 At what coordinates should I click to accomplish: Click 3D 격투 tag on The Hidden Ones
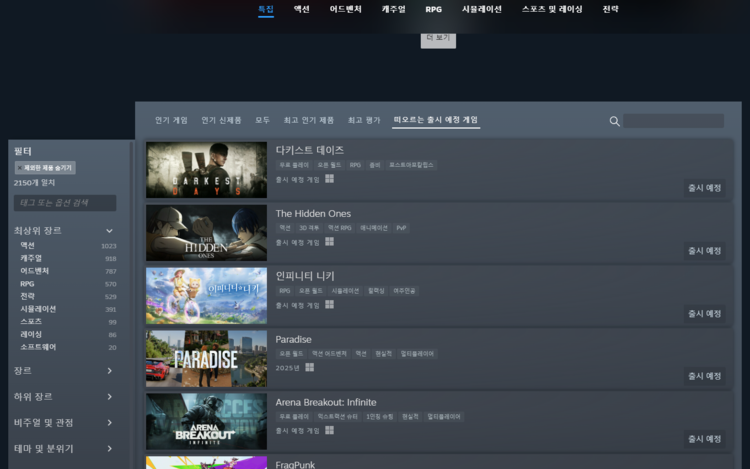pos(309,228)
